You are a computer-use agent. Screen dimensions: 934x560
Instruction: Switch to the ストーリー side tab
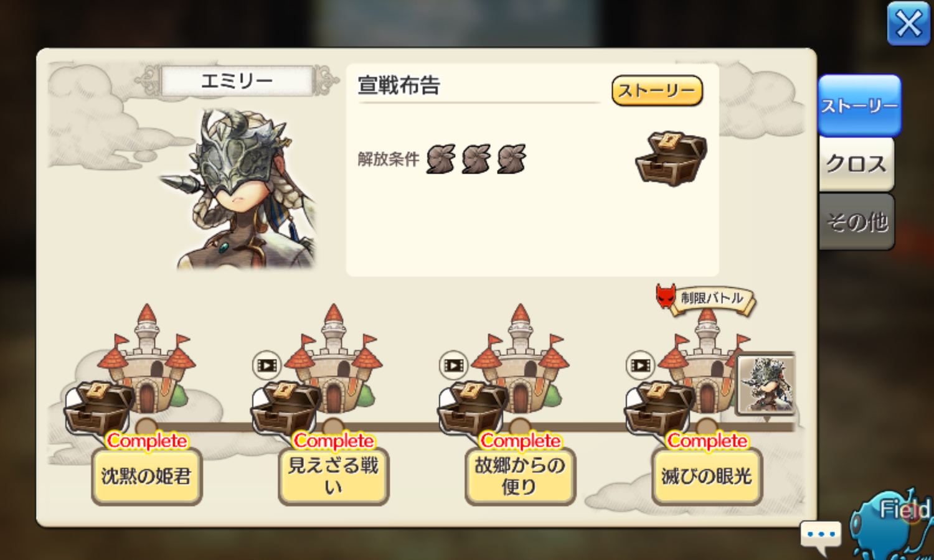[859, 106]
